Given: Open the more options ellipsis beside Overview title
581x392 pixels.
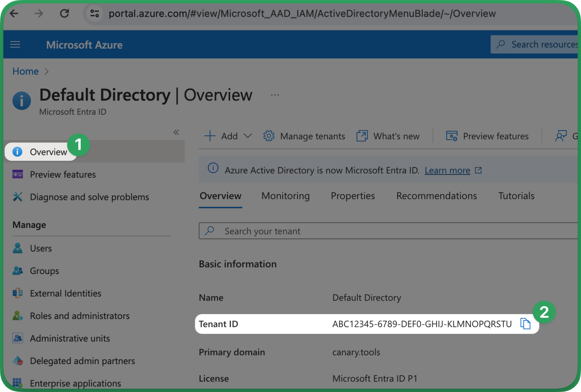Looking at the screenshot, I should point(275,95).
